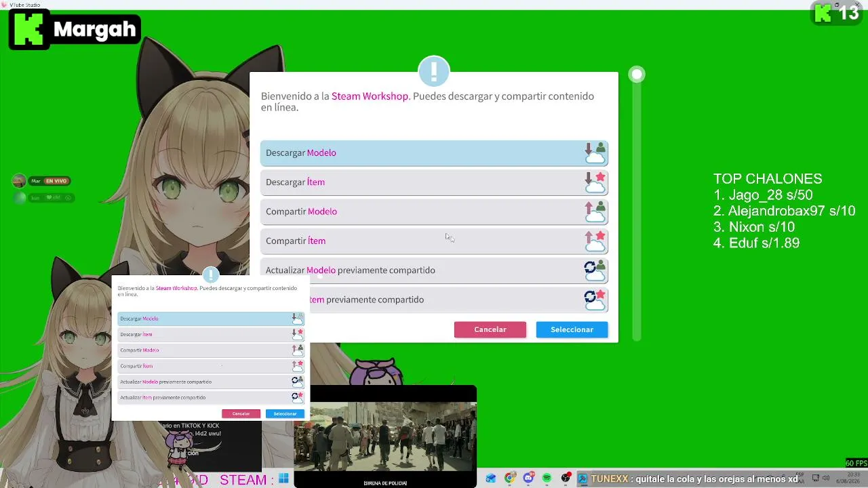Click the small download-model icon in the mirrored dialog
This screenshot has width=868, height=488.
coord(297,319)
